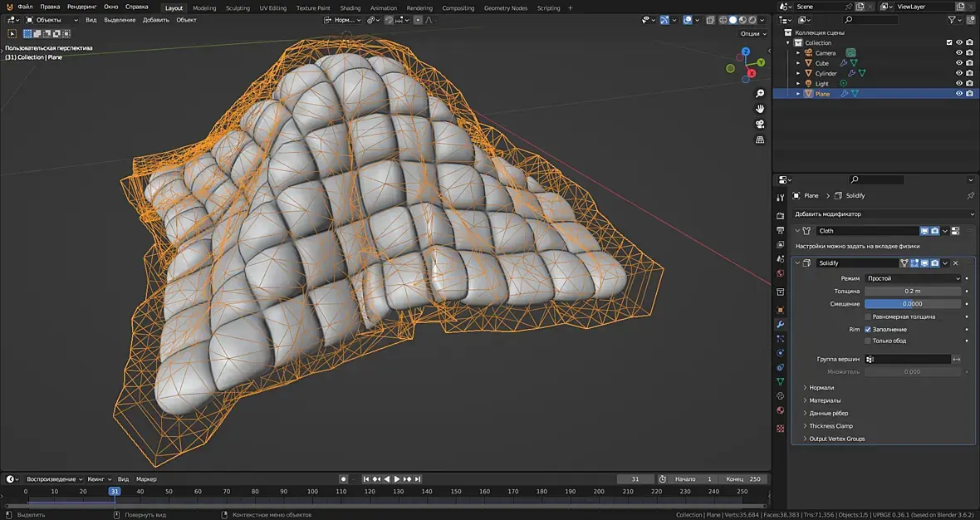Viewport: 980px width, 520px height.
Task: Toggle camera view icon in viewport
Action: pyautogui.click(x=760, y=125)
